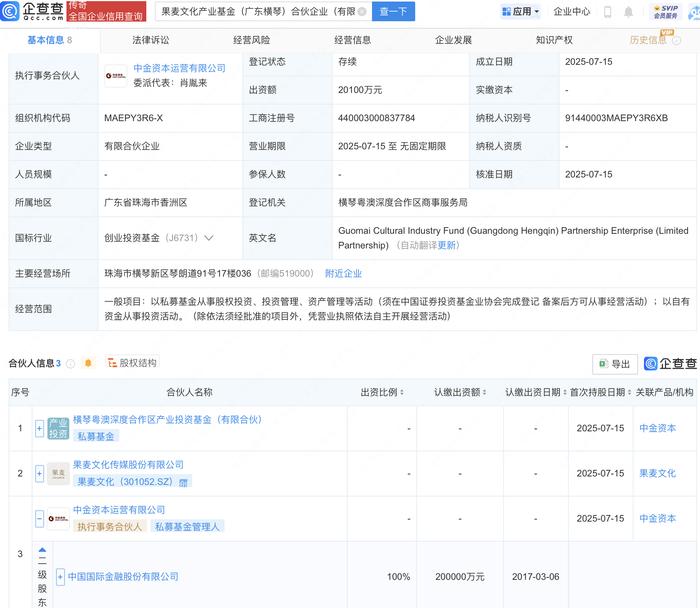
Task: Switch to 历史信息 tab
Action: tap(648, 40)
